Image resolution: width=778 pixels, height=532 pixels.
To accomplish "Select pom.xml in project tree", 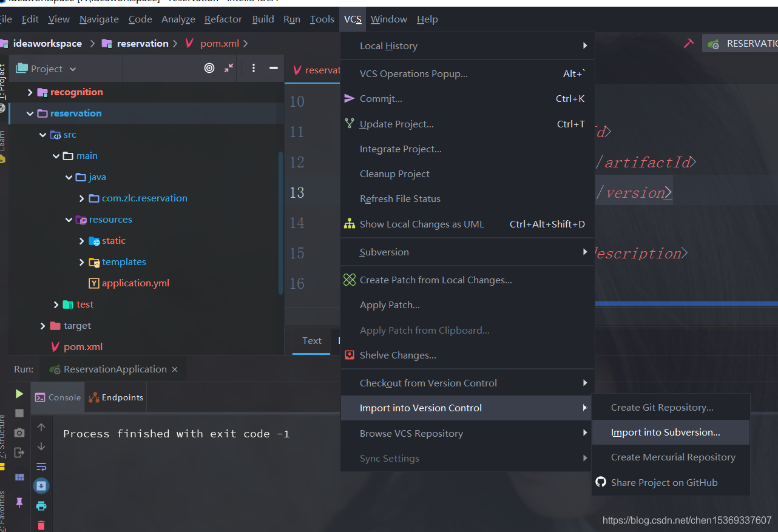I will (x=83, y=347).
